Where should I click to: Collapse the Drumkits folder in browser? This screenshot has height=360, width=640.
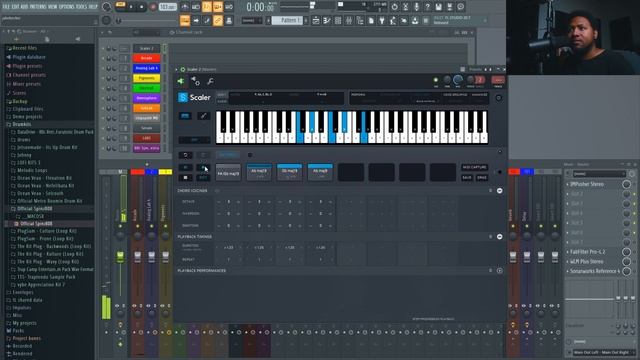coord(21,124)
